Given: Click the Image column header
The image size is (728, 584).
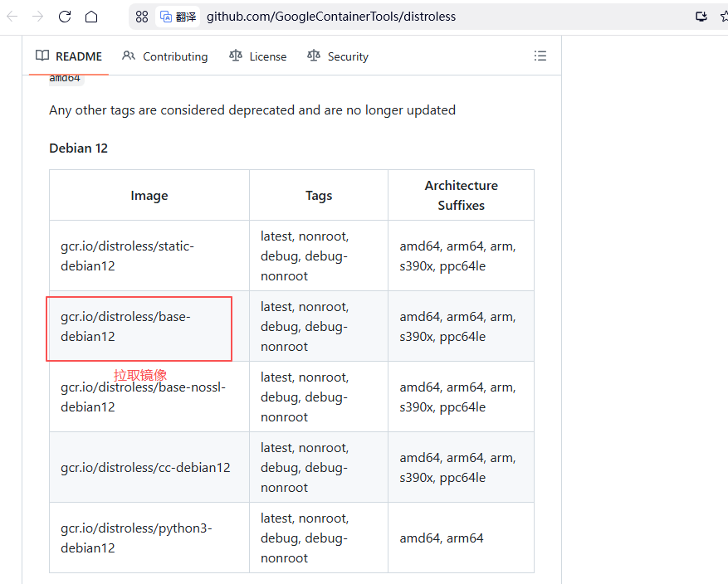Looking at the screenshot, I should (x=149, y=195).
